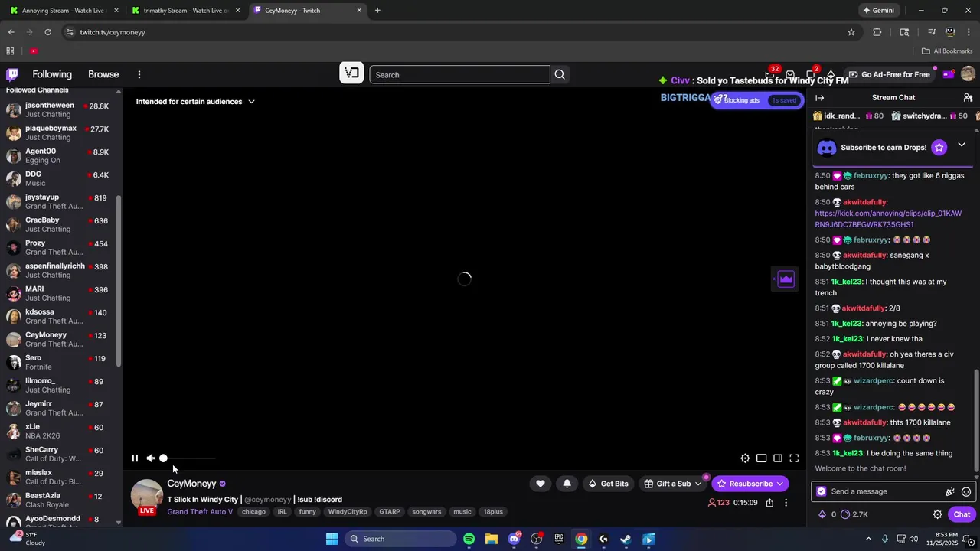Open Steam from the taskbar
Viewport: 980px width, 551px height.
tap(626, 539)
